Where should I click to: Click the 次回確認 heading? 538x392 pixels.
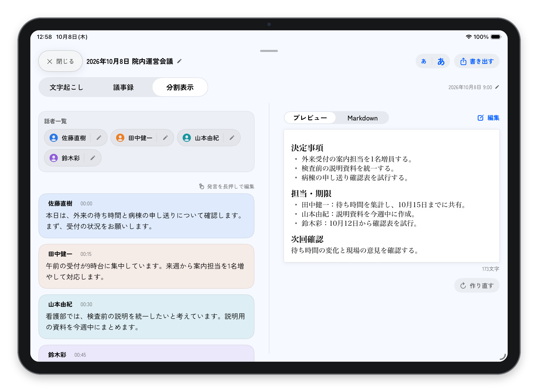(x=307, y=239)
